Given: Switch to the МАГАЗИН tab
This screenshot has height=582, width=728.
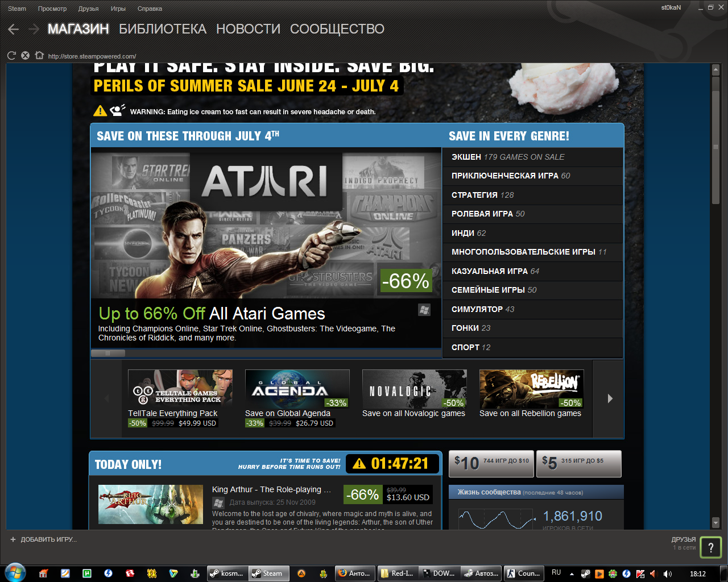Looking at the screenshot, I should click(x=78, y=29).
